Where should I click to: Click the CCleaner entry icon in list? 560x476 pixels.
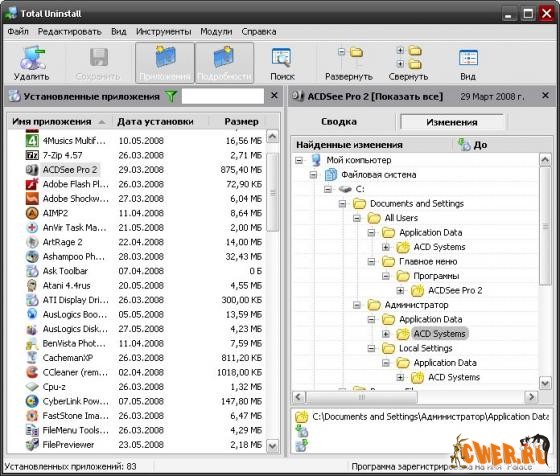(32, 372)
